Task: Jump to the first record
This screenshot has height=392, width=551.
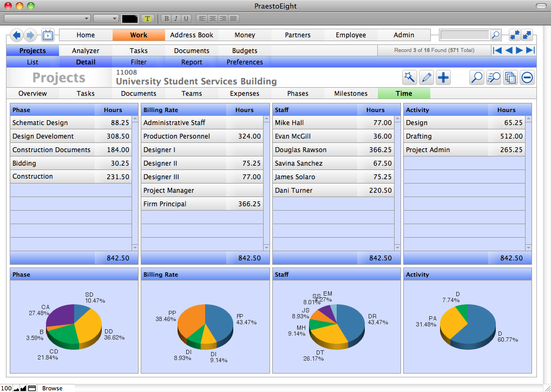Action: click(497, 50)
